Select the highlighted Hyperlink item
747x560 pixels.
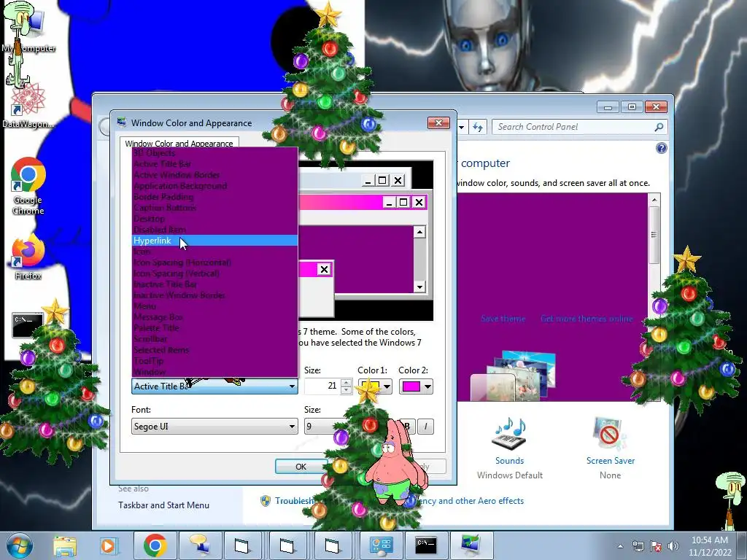click(x=215, y=241)
